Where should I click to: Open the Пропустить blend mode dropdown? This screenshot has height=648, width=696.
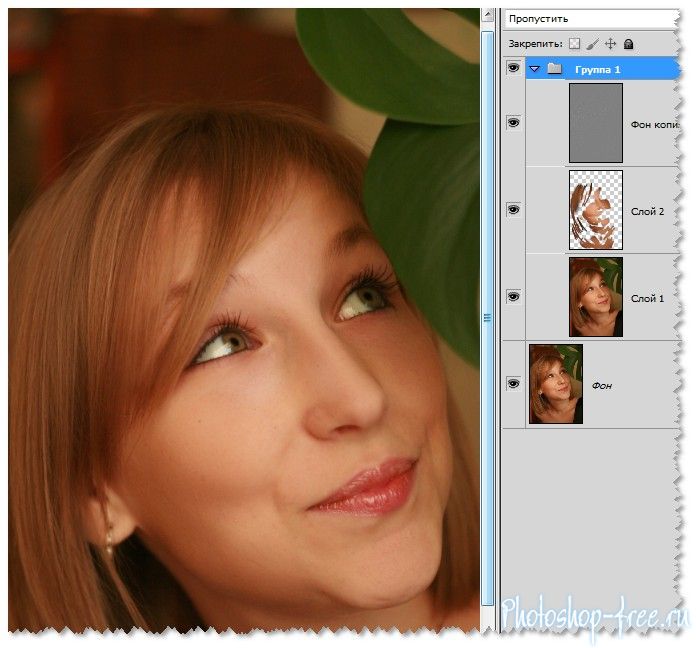pos(590,18)
